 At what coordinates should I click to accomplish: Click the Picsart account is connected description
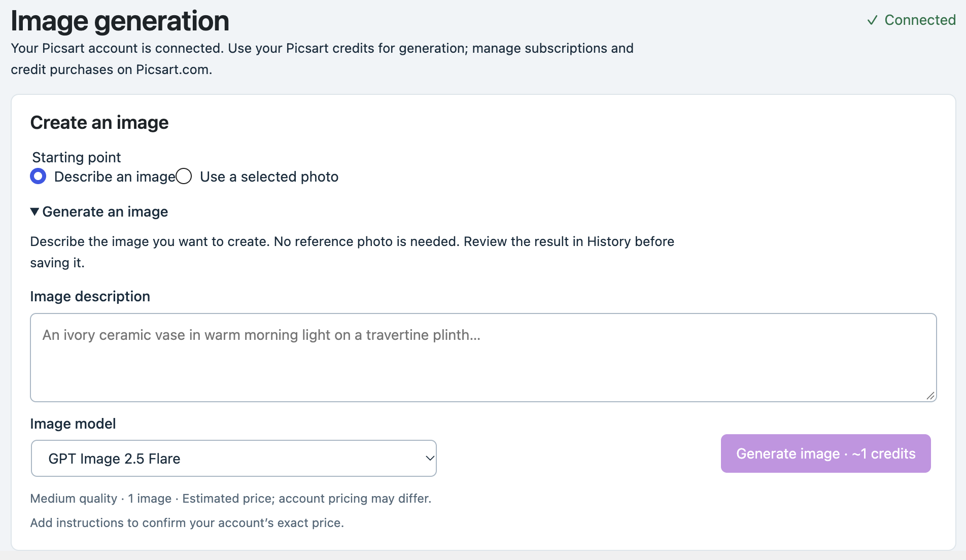pyautogui.click(x=322, y=59)
